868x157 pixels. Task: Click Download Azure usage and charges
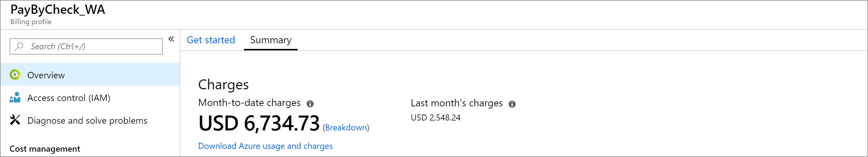coord(265,146)
